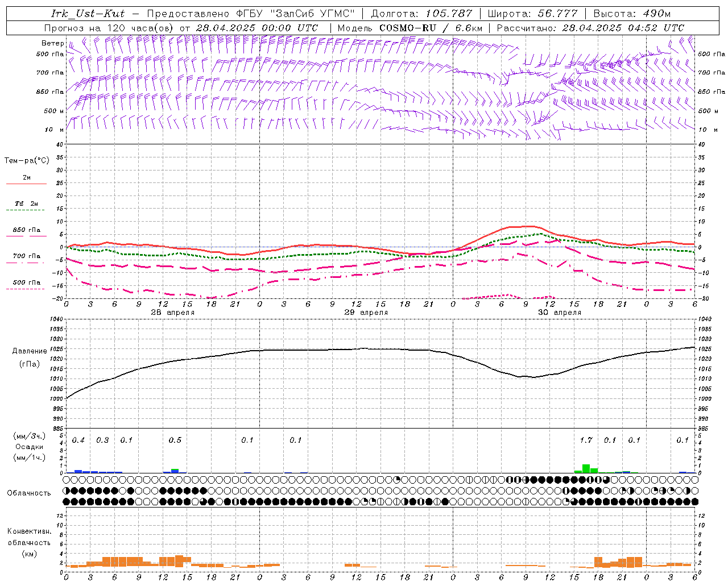This screenshot has height=582, width=728.
Task: Click the (мм/1ч.) precipitation unit label
Action: pyautogui.click(x=29, y=458)
